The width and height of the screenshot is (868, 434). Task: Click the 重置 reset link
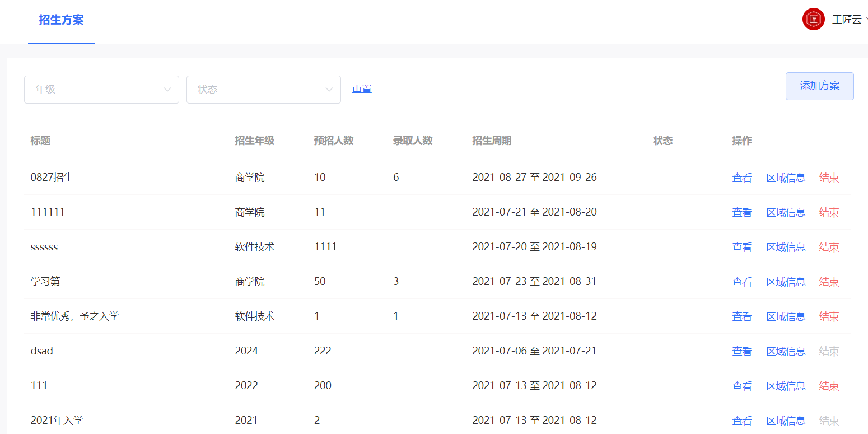pos(361,88)
